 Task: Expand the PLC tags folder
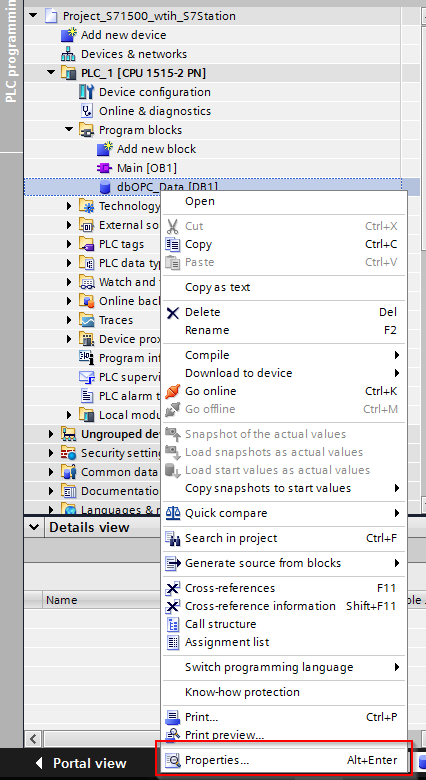(x=69, y=244)
